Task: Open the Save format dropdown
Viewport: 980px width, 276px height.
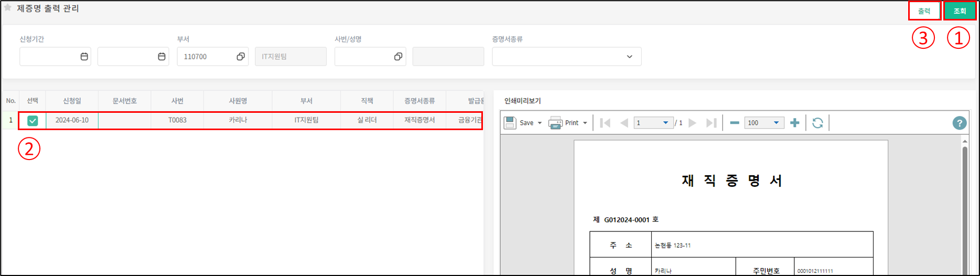Action: pos(540,123)
